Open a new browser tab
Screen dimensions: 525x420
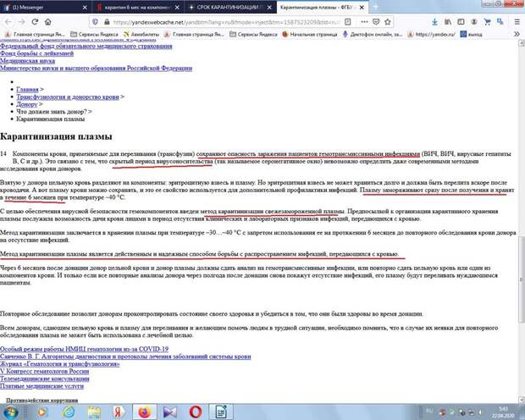point(376,7)
